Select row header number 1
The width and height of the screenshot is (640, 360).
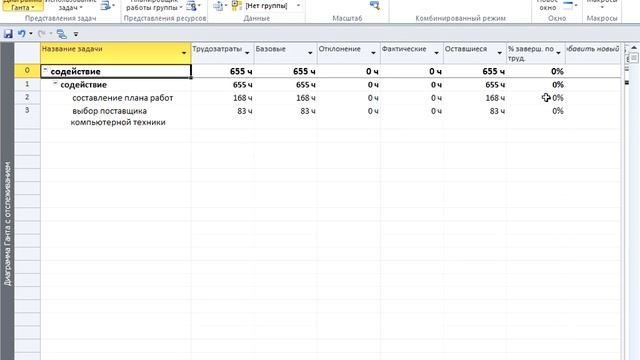coord(27,84)
